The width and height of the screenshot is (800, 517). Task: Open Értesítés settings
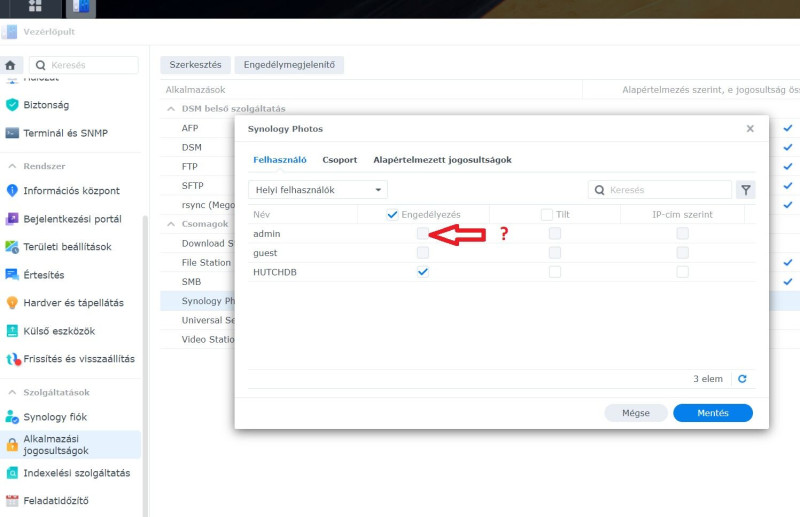pyautogui.click(x=35, y=275)
